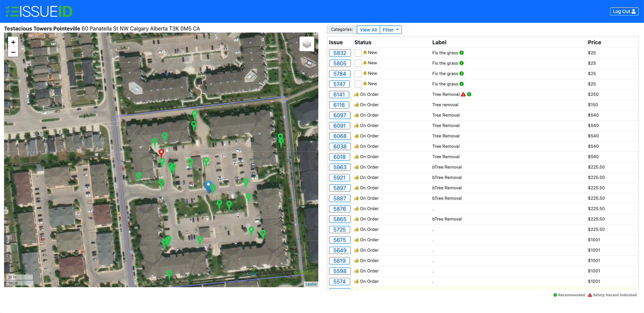Click 'bTree Removal' label on issue 5865
Viewport: 644px width, 313px height.
click(x=447, y=219)
